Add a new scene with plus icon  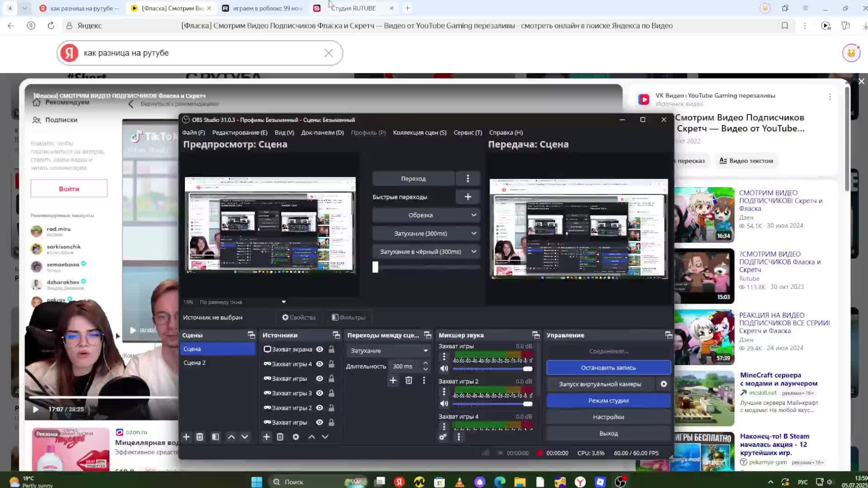pyautogui.click(x=186, y=437)
